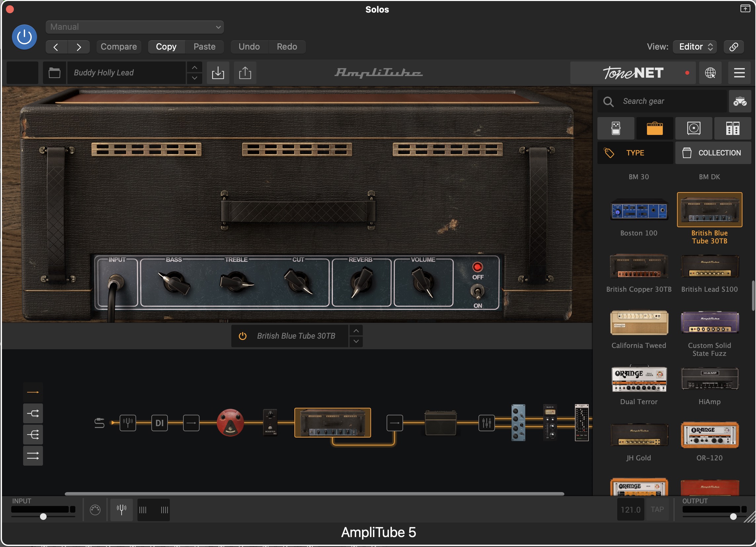Click the save preset download icon

coord(218,73)
